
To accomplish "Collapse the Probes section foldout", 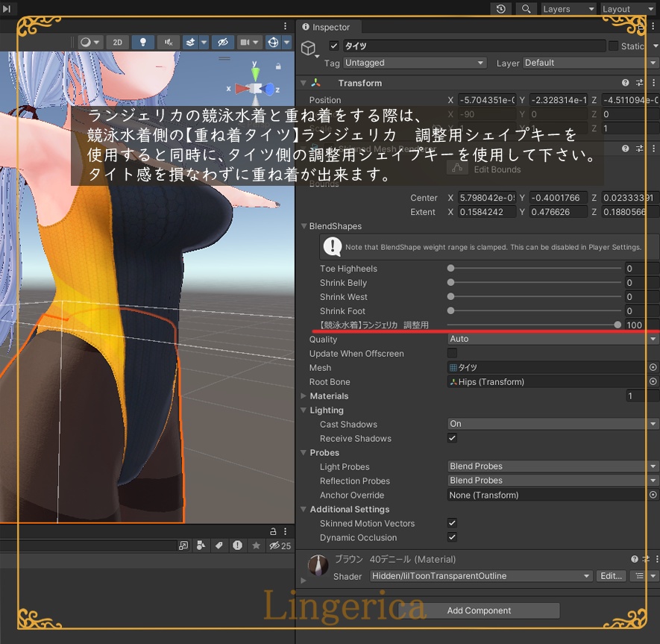I will [x=304, y=452].
